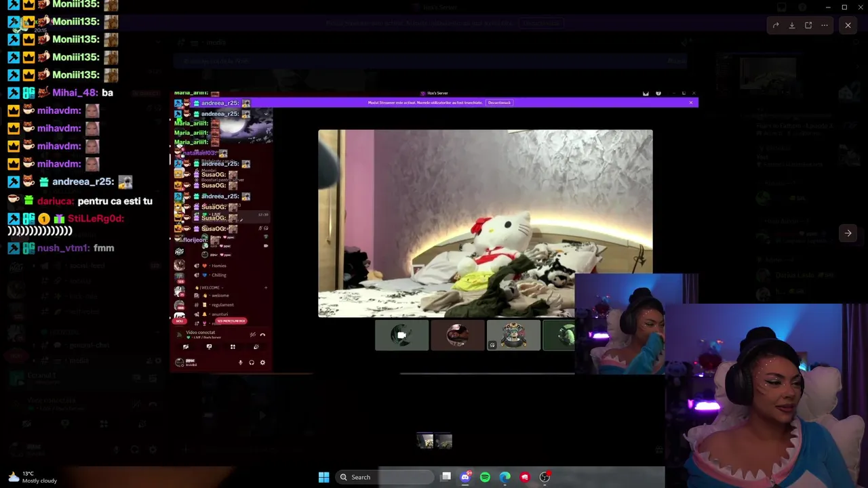868x488 pixels.
Task: Open Discord from the taskbar
Action: (x=465, y=477)
